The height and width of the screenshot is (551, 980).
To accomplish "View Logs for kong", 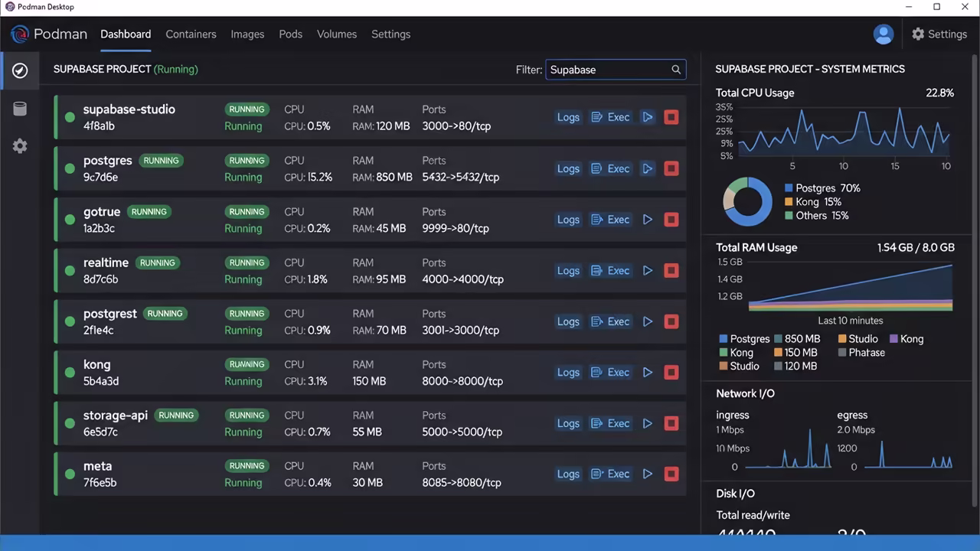I will (x=568, y=372).
